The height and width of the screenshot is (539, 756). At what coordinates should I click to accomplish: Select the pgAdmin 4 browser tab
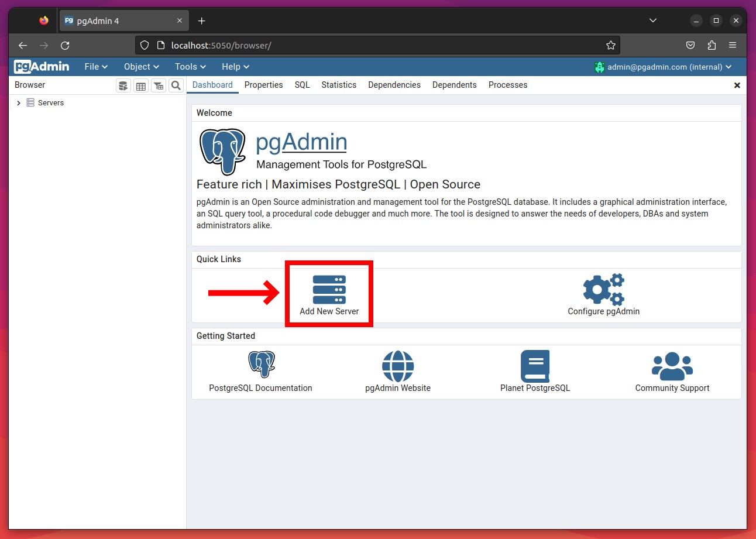point(123,21)
